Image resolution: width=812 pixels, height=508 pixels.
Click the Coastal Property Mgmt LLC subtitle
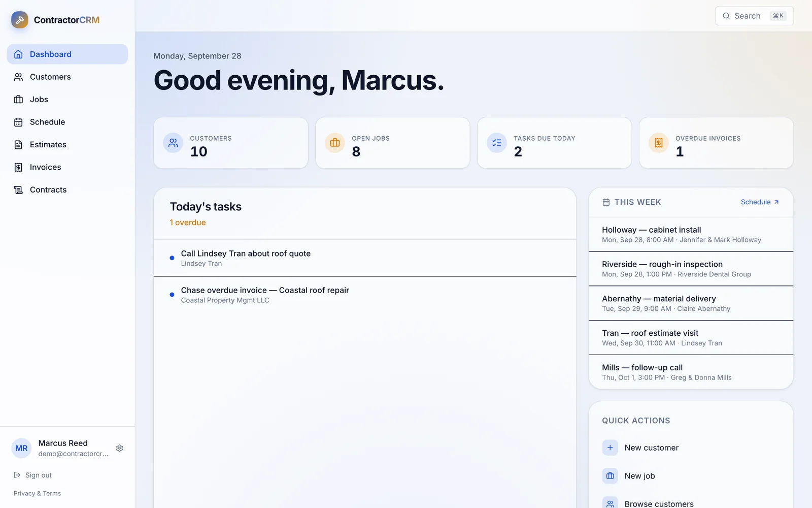[x=225, y=300]
